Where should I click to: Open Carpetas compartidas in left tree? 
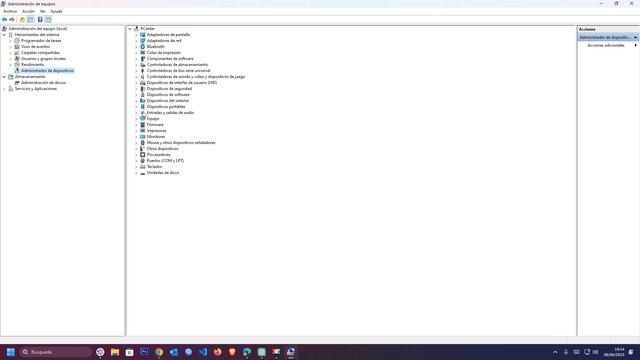pos(40,53)
